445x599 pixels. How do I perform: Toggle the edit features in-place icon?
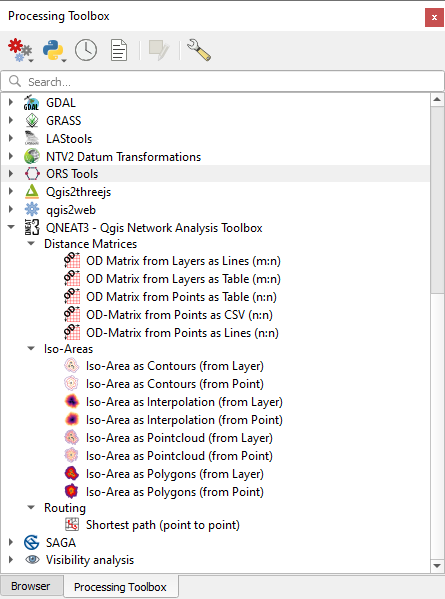(159, 50)
